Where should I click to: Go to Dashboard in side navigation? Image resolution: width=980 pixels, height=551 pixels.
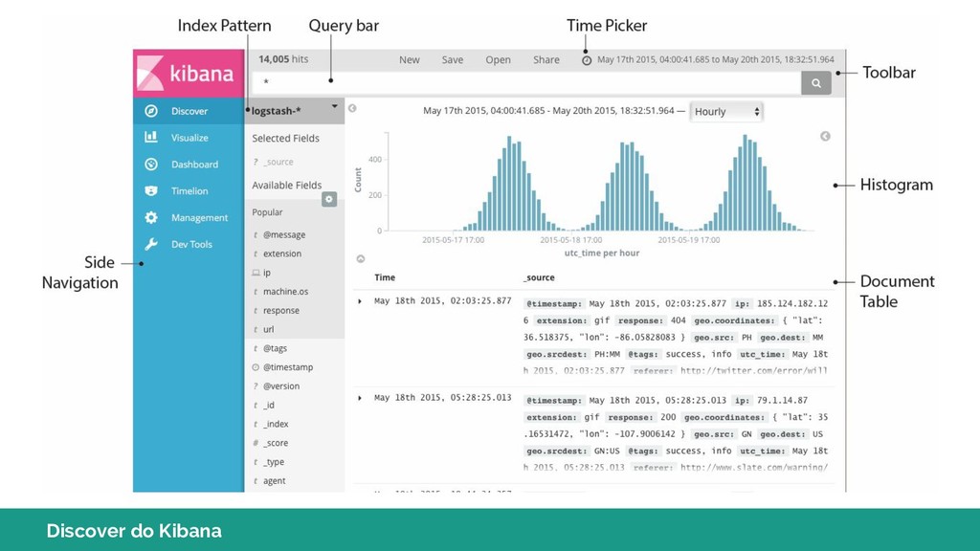point(189,165)
